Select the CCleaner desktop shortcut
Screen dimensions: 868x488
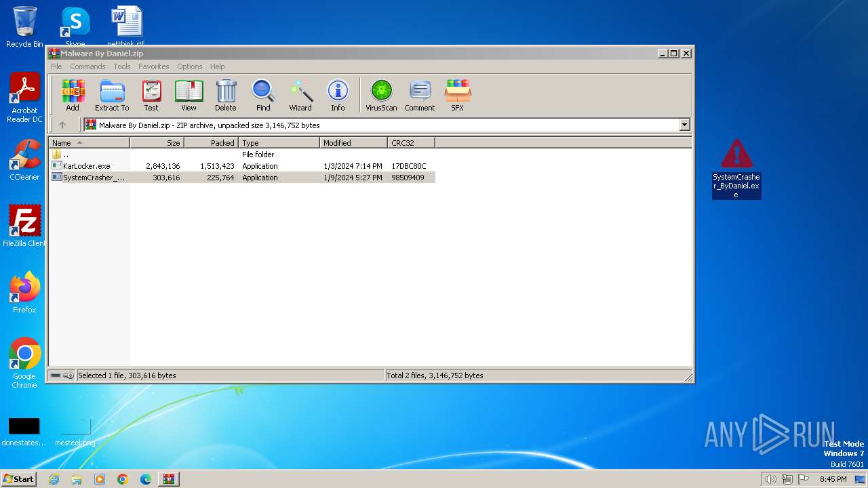click(24, 160)
